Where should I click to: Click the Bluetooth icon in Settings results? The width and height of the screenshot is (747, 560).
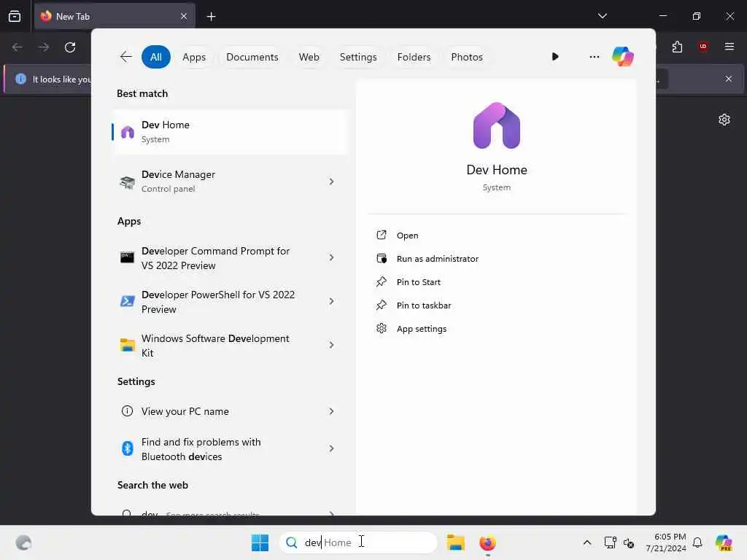(127, 448)
